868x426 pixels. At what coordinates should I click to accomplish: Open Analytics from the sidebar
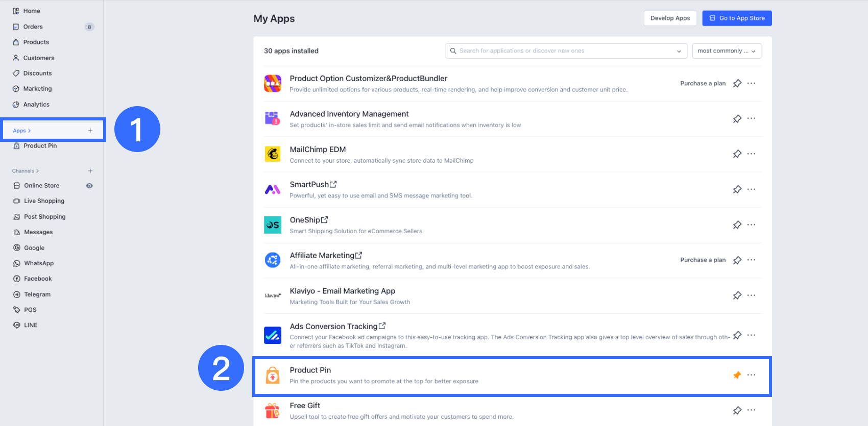tap(36, 104)
